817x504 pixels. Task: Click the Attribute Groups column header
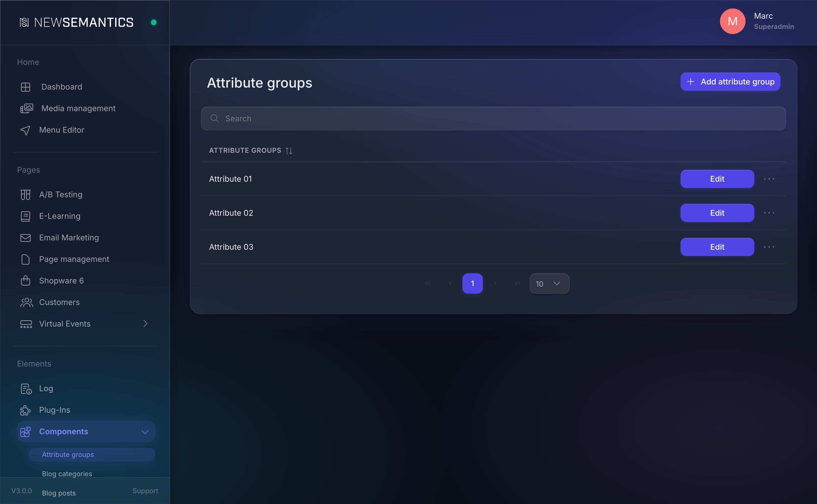[x=245, y=151]
